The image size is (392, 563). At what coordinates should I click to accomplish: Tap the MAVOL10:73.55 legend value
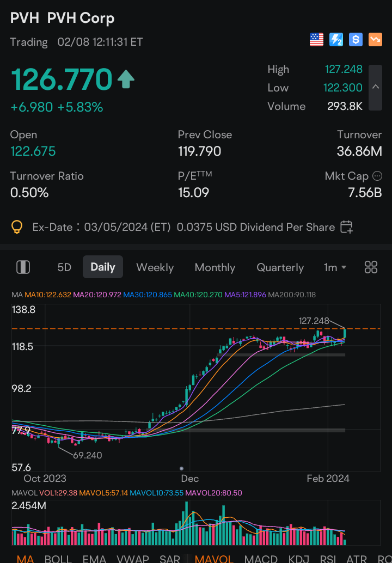[156, 493]
